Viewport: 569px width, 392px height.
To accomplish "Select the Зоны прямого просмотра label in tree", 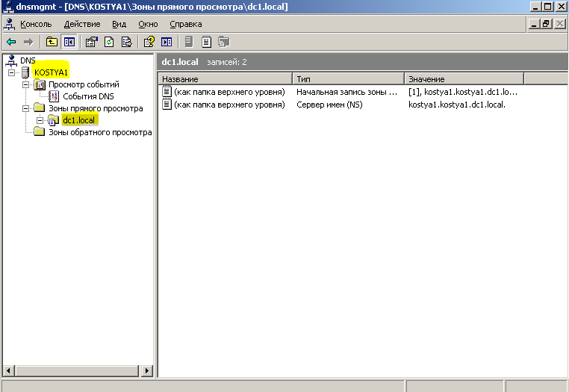I will [96, 108].
